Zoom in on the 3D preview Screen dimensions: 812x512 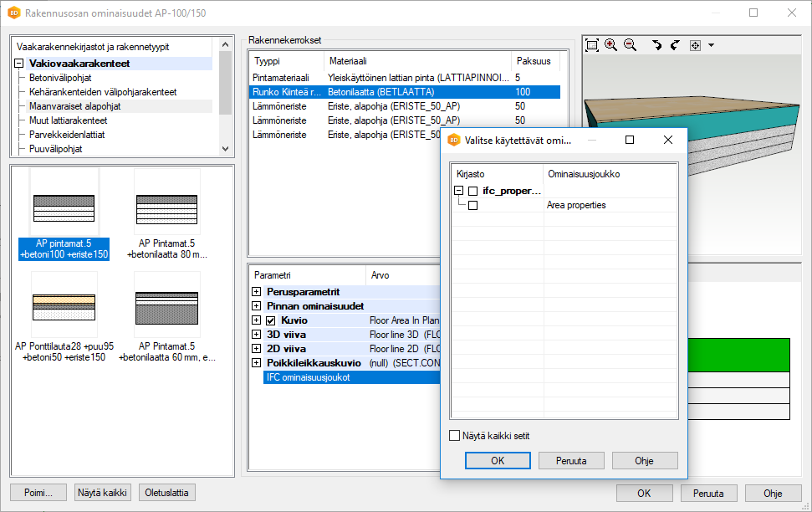[610, 45]
